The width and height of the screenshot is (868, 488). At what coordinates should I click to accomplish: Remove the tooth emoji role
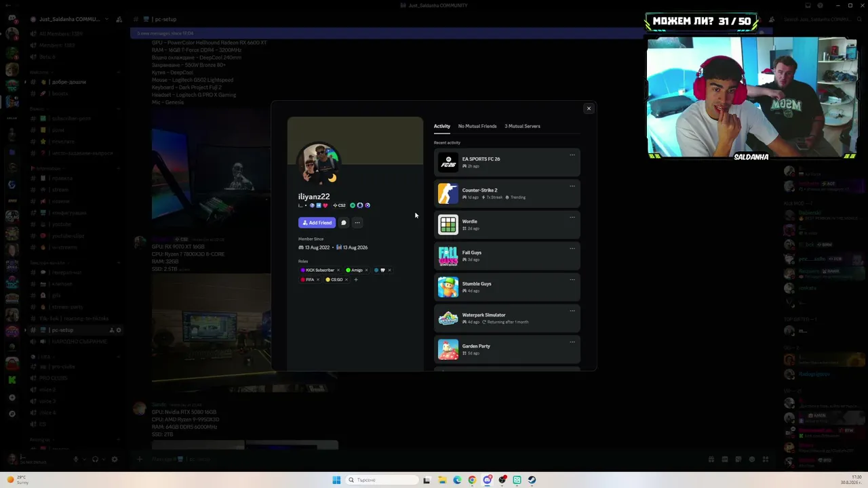tap(389, 270)
